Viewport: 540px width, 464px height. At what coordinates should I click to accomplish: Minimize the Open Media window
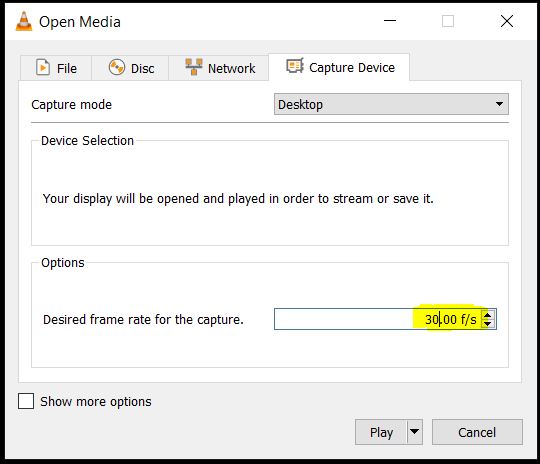click(390, 21)
